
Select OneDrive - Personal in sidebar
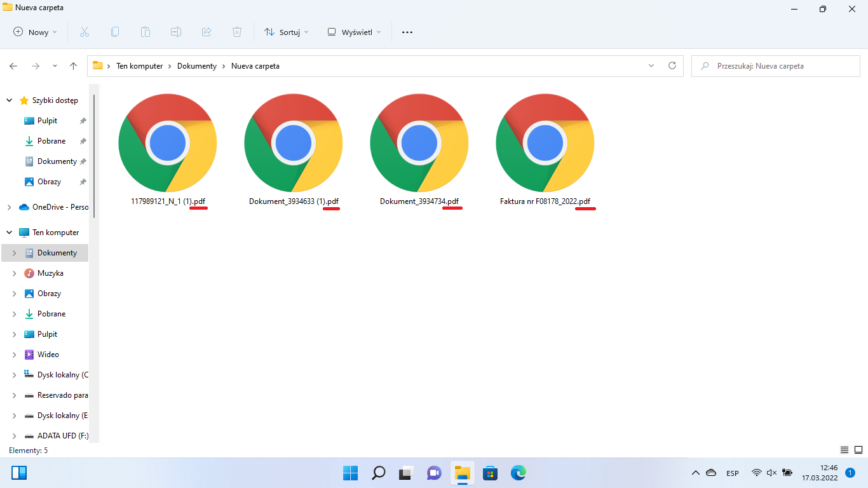click(53, 207)
